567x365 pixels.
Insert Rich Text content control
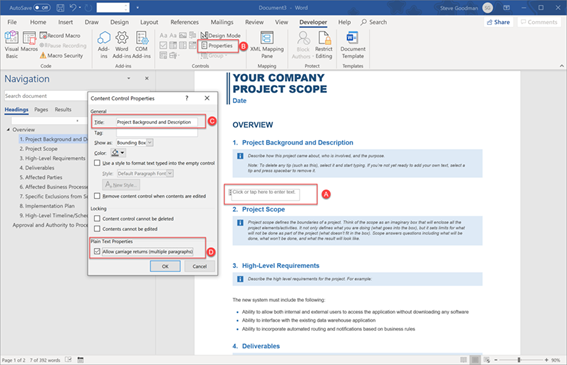click(163, 35)
